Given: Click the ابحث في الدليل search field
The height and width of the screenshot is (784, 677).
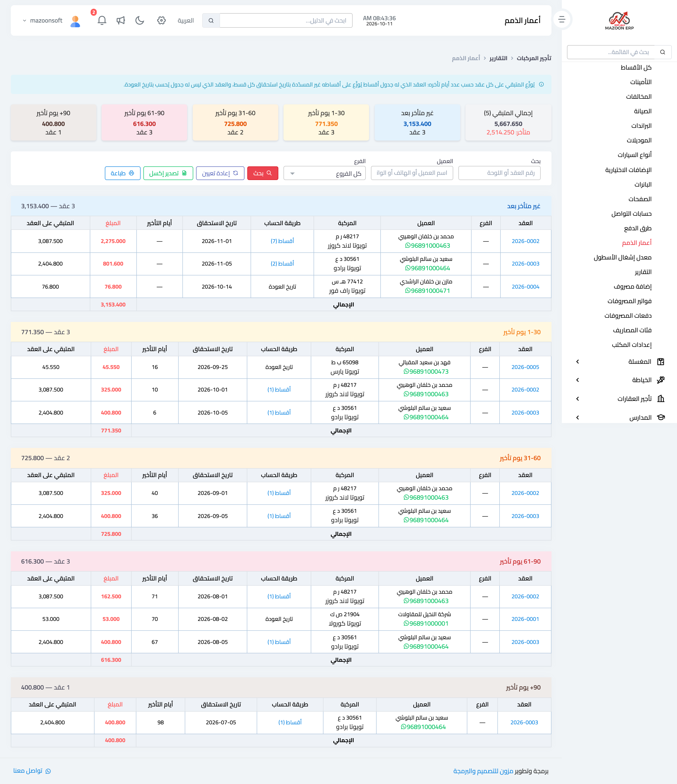Looking at the screenshot, I should (x=286, y=20).
